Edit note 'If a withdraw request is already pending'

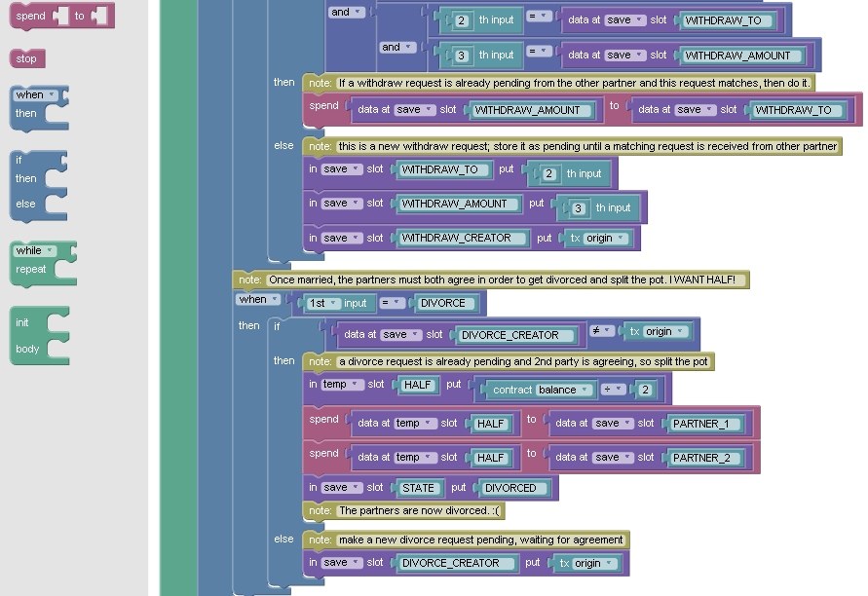(x=574, y=83)
